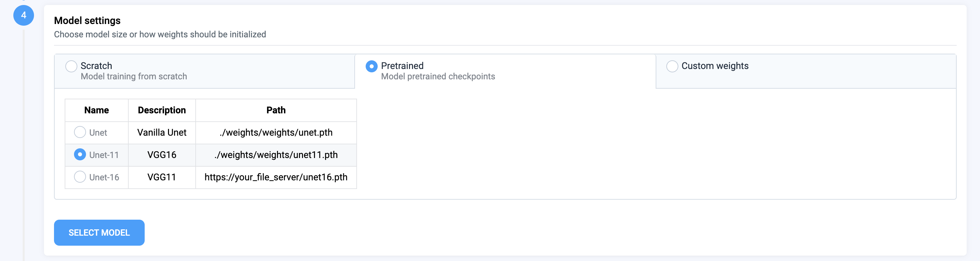Screen dimensions: 980x261
Task: Click the Vanilla Unet description cell
Action: point(162,132)
